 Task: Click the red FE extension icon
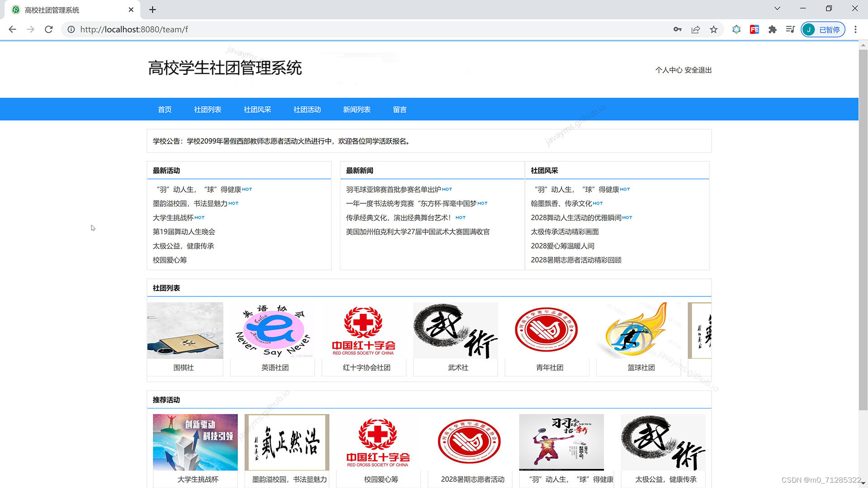[754, 29]
